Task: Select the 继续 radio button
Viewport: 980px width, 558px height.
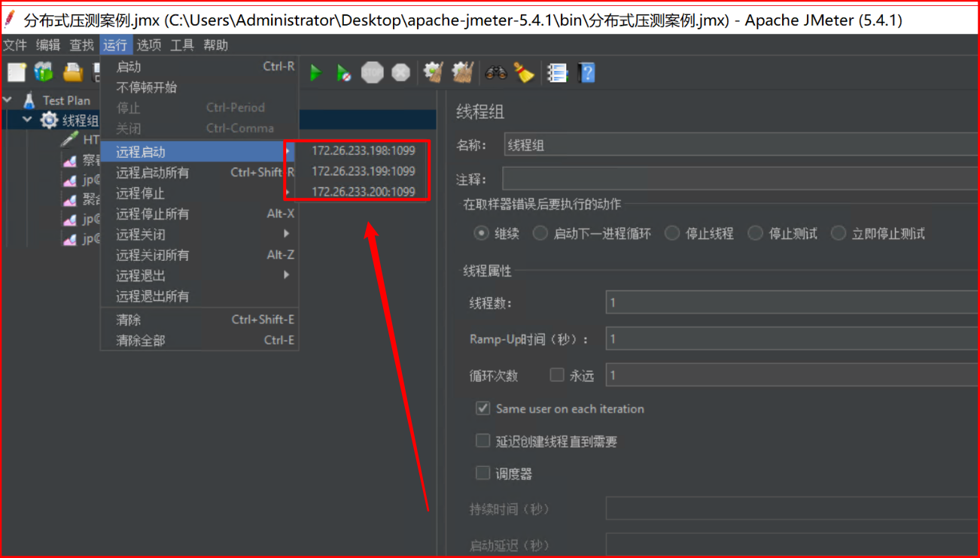Action: pyautogui.click(x=482, y=233)
